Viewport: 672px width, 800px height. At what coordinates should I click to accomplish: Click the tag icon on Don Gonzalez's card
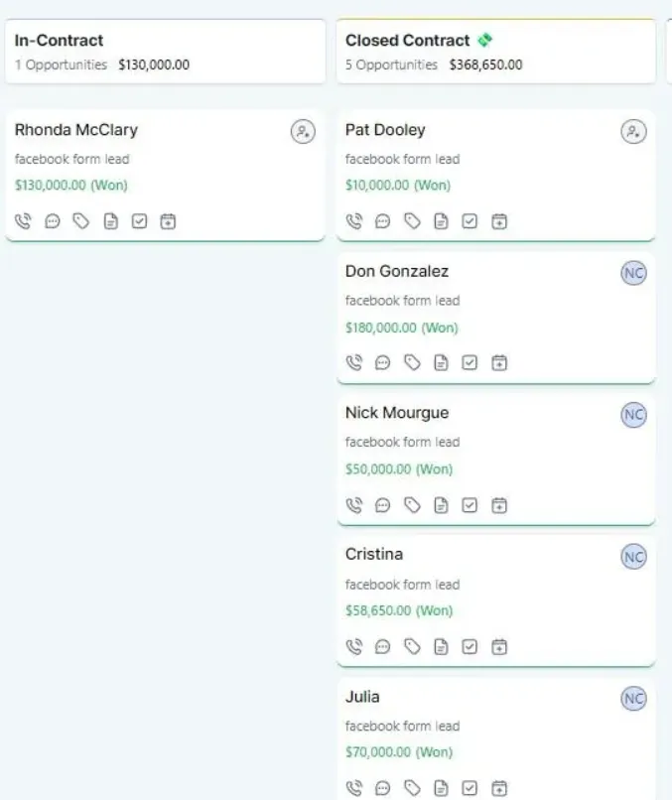[412, 362]
